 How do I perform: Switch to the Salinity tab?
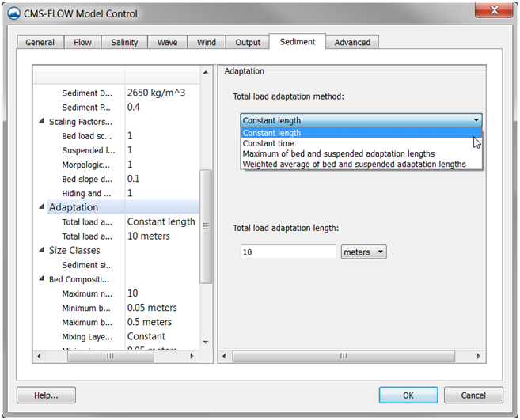point(124,42)
